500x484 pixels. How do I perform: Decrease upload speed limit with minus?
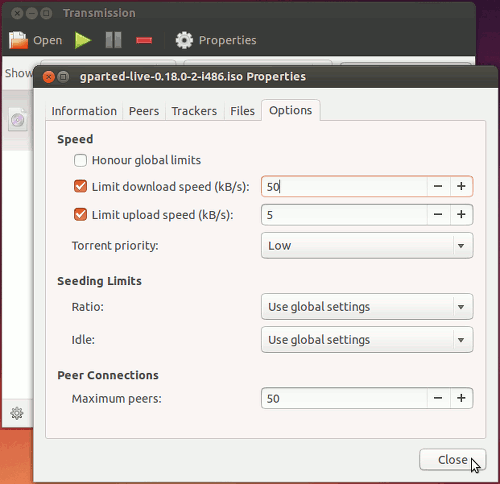click(x=438, y=215)
